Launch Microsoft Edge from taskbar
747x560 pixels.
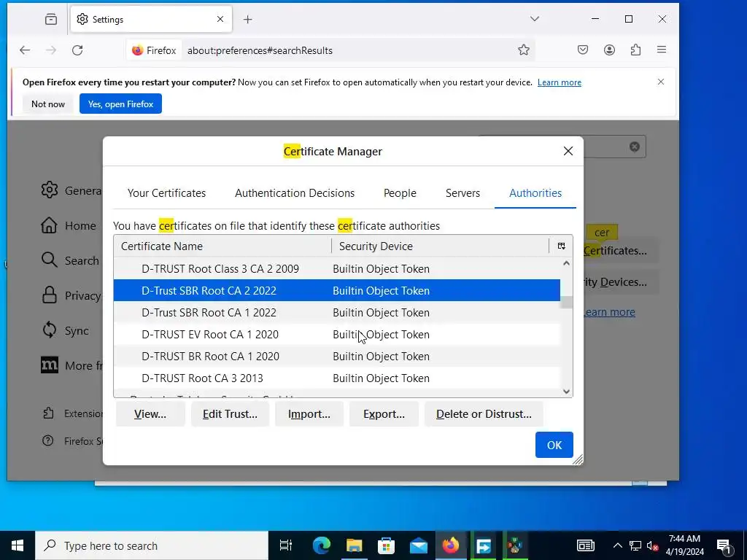(x=322, y=545)
